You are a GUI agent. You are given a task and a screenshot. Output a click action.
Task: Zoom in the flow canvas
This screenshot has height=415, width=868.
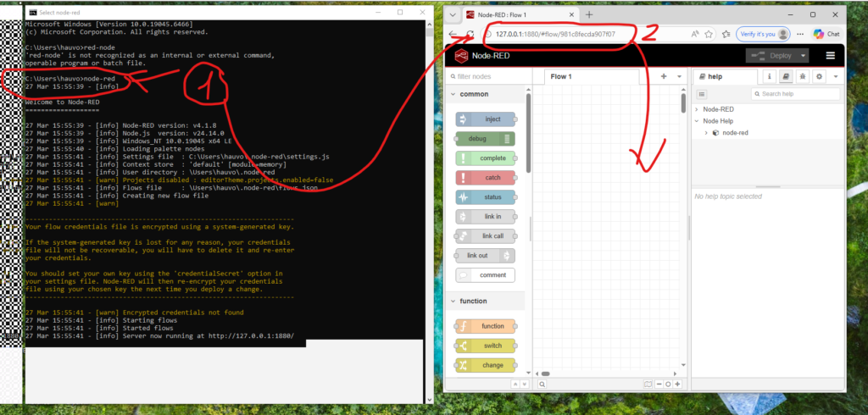[677, 385]
